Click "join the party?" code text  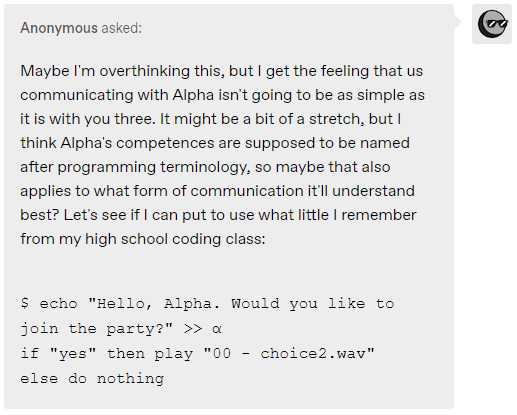pyautogui.click(x=97, y=329)
